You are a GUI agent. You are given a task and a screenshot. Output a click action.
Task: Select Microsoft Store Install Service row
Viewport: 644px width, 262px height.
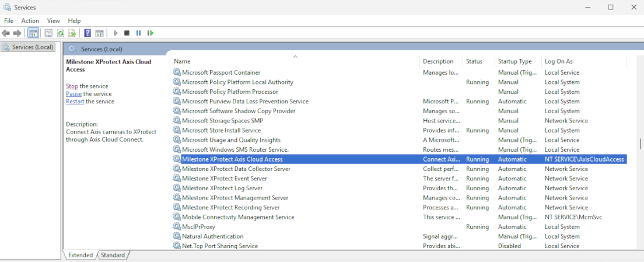point(399,130)
